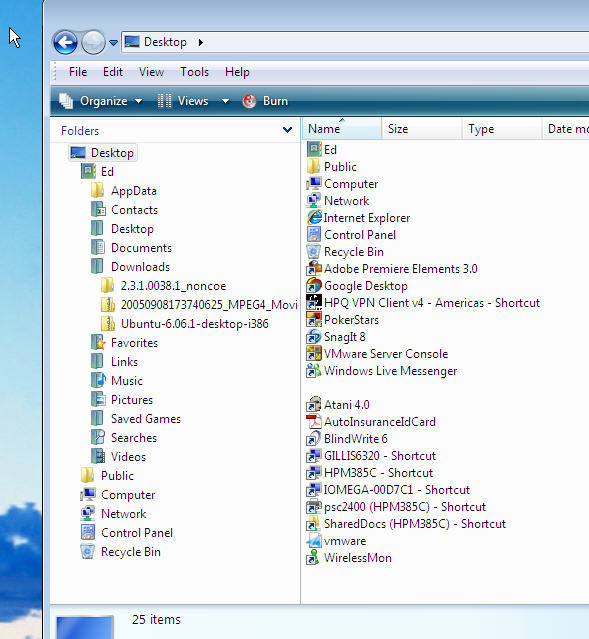Click the Forward navigation arrow button
The width and height of the screenshot is (589, 639).
93,42
